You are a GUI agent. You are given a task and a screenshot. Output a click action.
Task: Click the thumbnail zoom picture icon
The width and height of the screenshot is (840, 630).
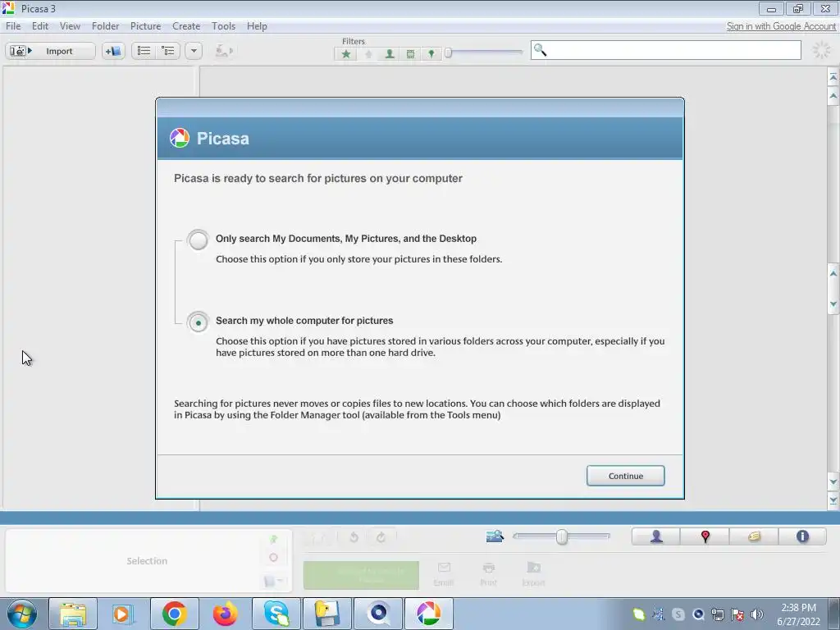click(495, 536)
